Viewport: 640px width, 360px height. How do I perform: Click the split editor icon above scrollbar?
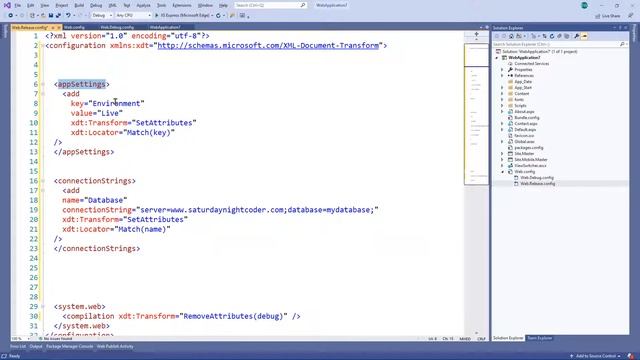tap(476, 35)
